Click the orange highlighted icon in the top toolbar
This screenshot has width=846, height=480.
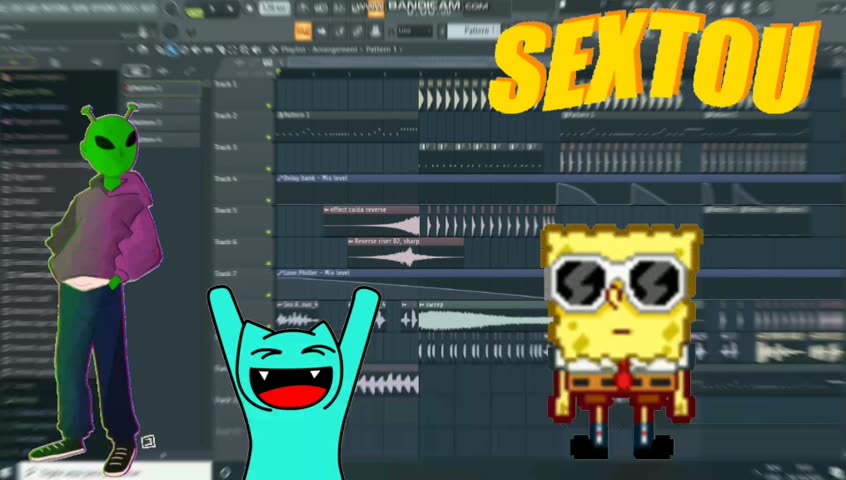[x=301, y=31]
